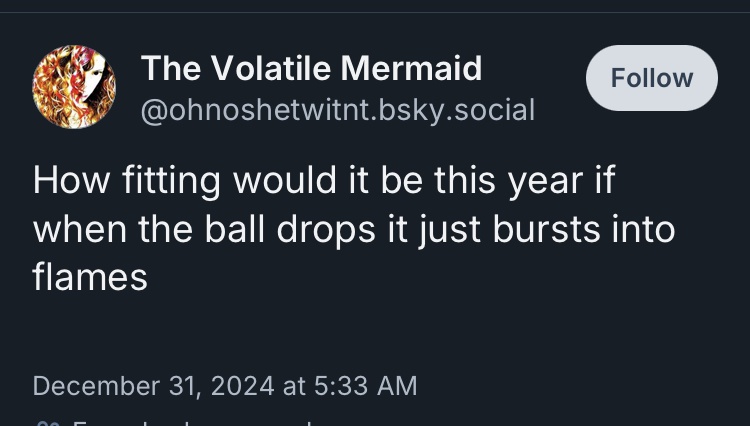Image resolution: width=750 pixels, height=426 pixels.
Task: Click the reply-settings icon below the date
Action: tap(44, 422)
